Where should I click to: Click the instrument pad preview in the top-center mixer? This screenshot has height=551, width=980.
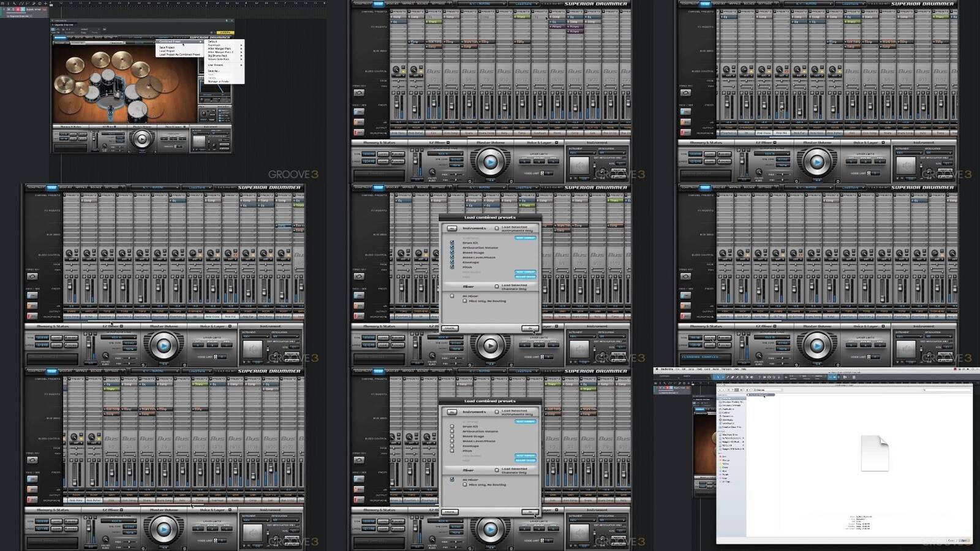(x=579, y=165)
